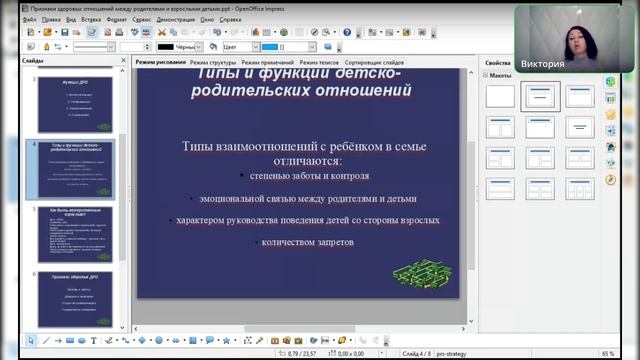Image resolution: width=640 pixels, height=360 pixels.
Task: Open Help with blue question icon
Action: point(347,32)
